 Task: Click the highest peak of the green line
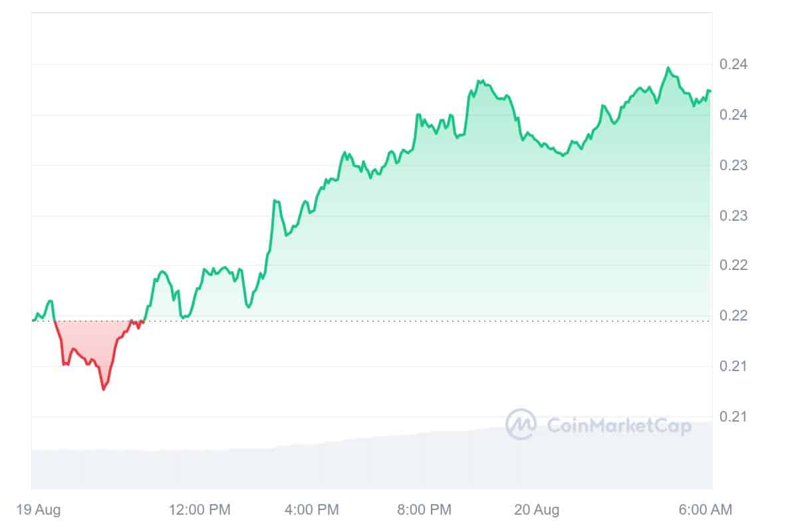[x=668, y=67]
